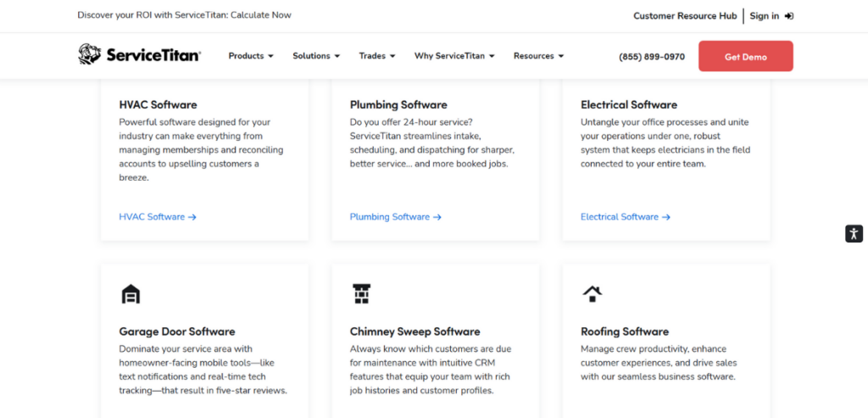
Task: Follow the blue Plumbing Software arrow link
Action: pos(395,217)
